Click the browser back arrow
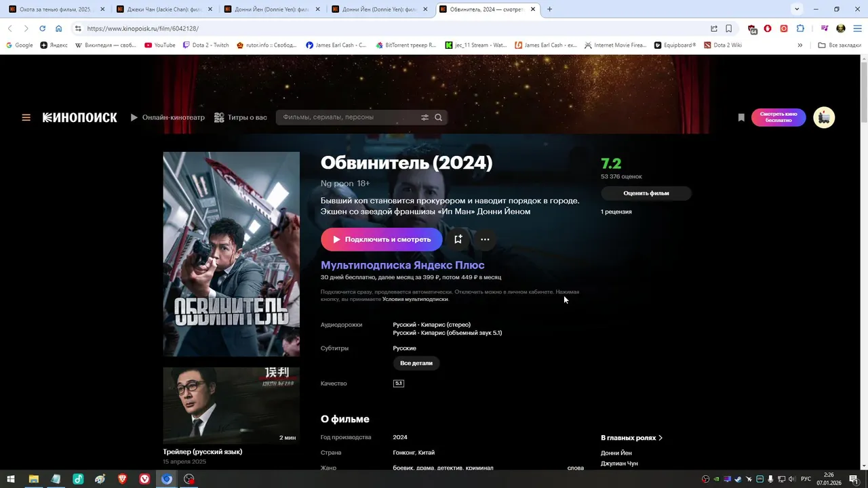 pos(9,28)
